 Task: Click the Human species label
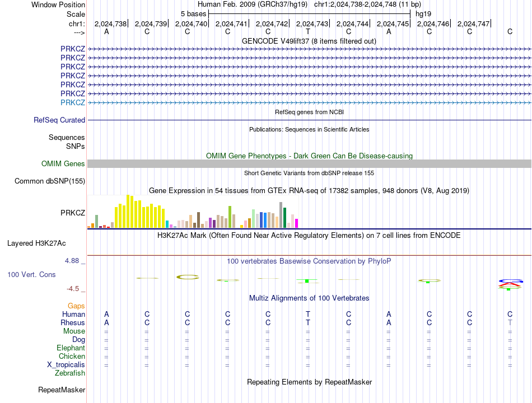click(73, 315)
